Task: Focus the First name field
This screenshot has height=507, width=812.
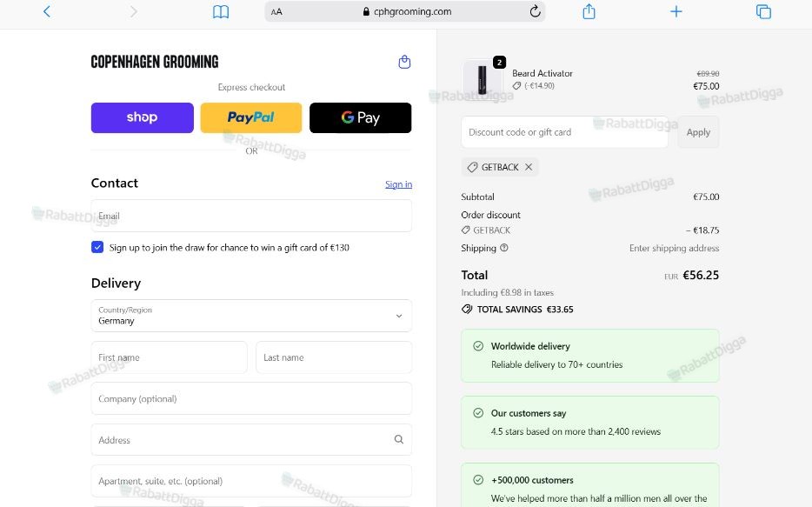Action: pyautogui.click(x=170, y=357)
